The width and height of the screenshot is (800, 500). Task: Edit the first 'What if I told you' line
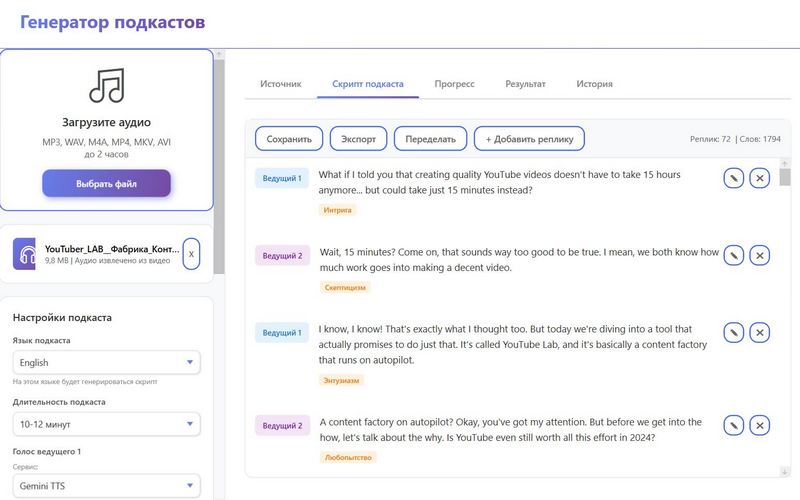point(734,178)
